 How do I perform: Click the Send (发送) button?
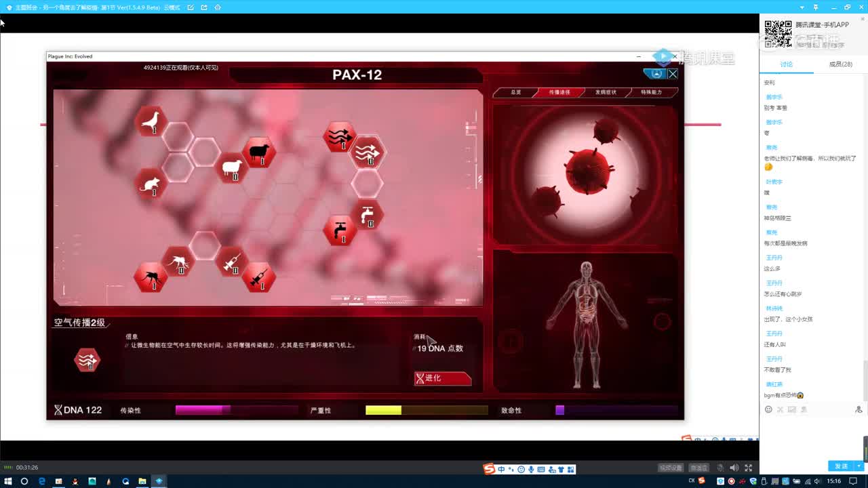point(842,466)
